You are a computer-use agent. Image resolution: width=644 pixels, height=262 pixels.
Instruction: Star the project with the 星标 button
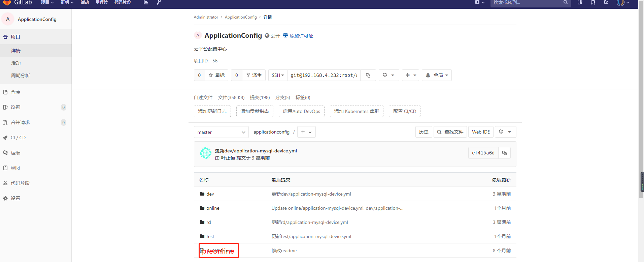(x=216, y=75)
